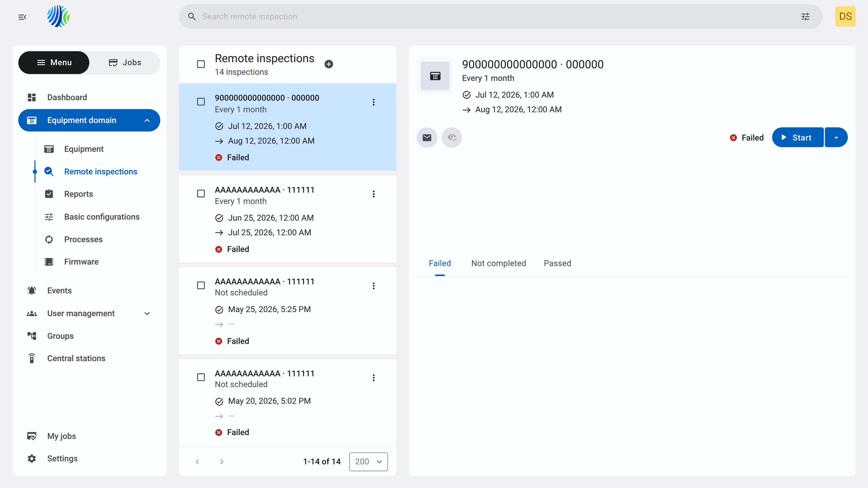
Task: Open Events in sidebar
Action: (x=89, y=290)
